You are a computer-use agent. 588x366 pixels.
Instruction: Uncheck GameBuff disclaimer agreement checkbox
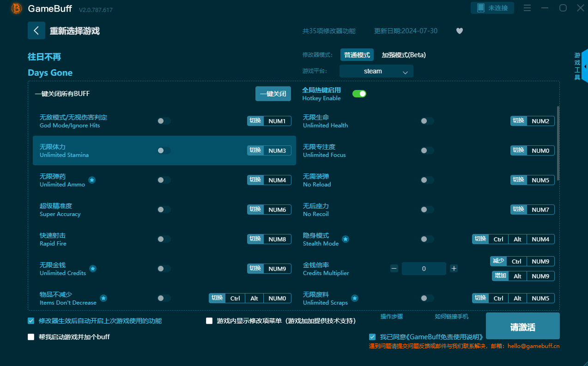[372, 337]
